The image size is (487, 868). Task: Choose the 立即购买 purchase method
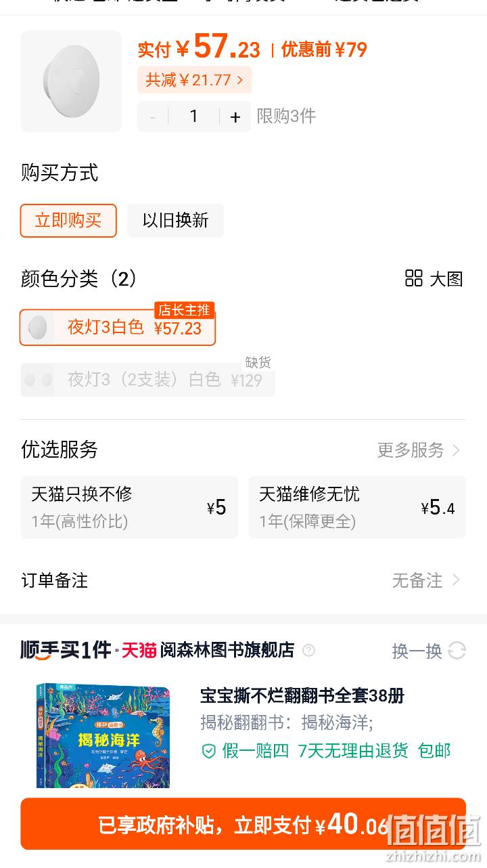[x=68, y=221]
